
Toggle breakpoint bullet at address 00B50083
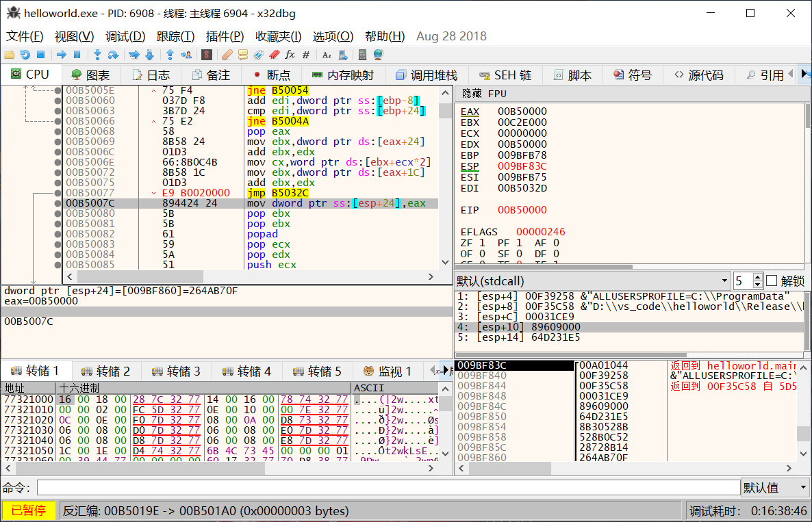(58, 244)
